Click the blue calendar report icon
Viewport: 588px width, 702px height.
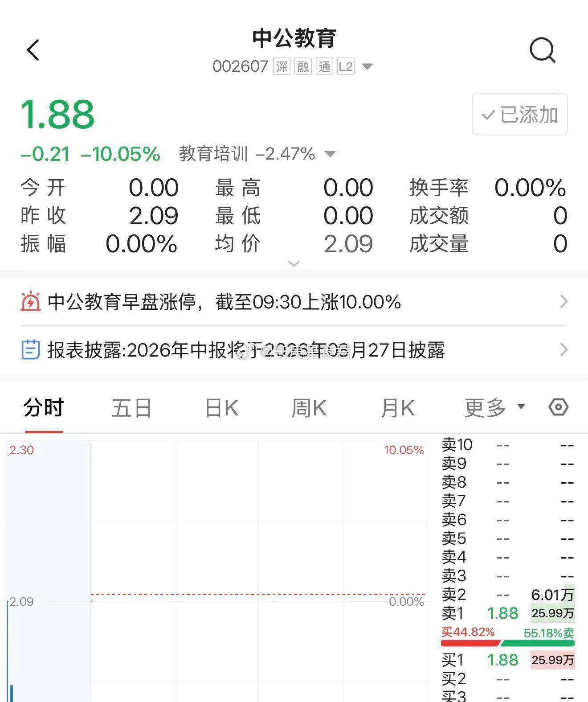pyautogui.click(x=31, y=350)
